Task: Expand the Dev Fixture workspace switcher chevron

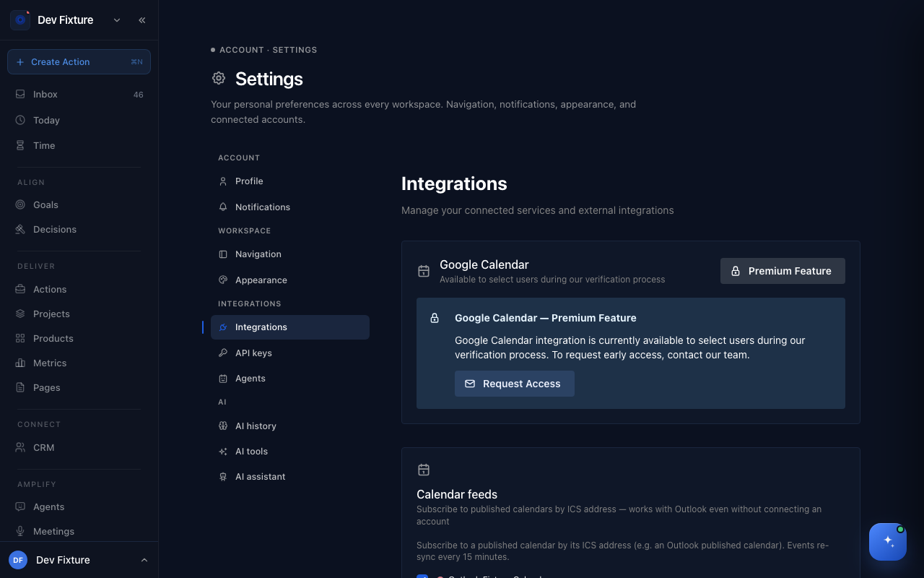Action: coord(117,20)
